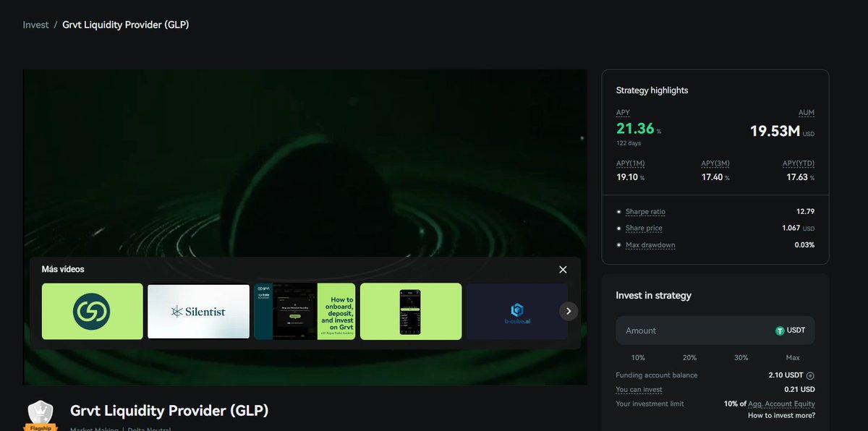Click the APY(YTD) label
Screen dimensions: 868x431
click(799, 163)
